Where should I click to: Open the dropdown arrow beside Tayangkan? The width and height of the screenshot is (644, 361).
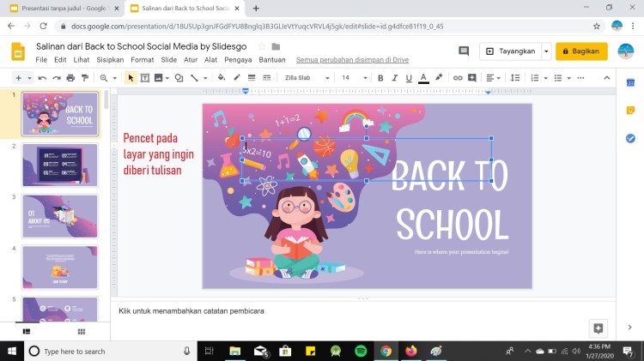546,51
